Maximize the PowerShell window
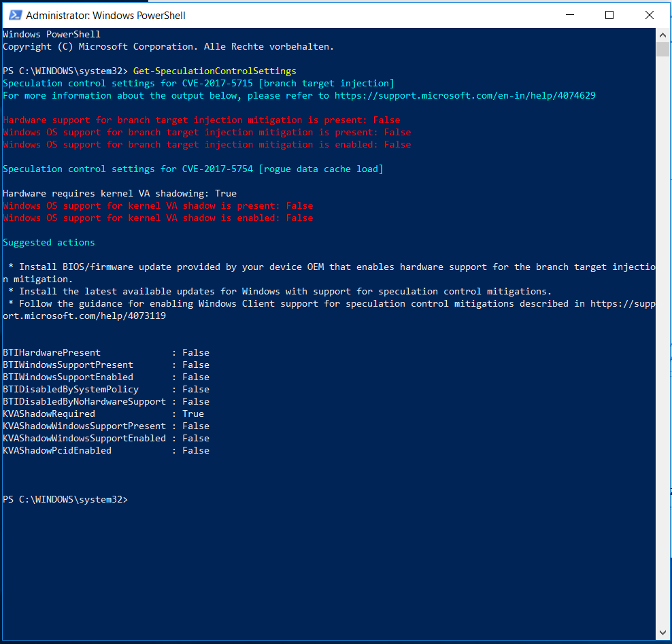The width and height of the screenshot is (672, 644). (609, 15)
